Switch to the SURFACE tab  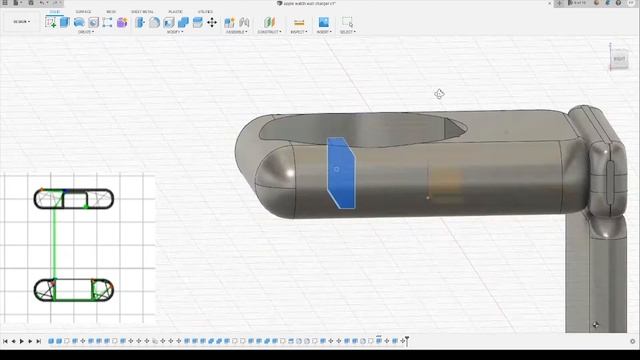coord(83,12)
